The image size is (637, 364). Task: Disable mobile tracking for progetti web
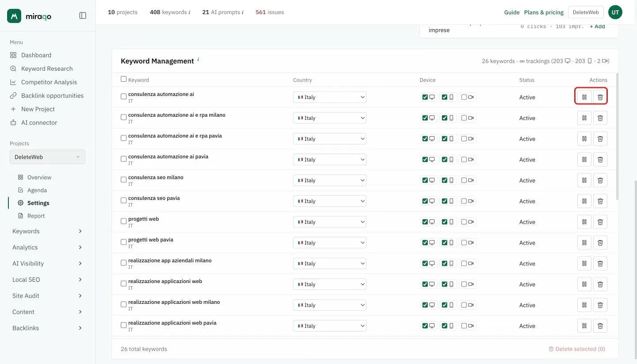(445, 222)
